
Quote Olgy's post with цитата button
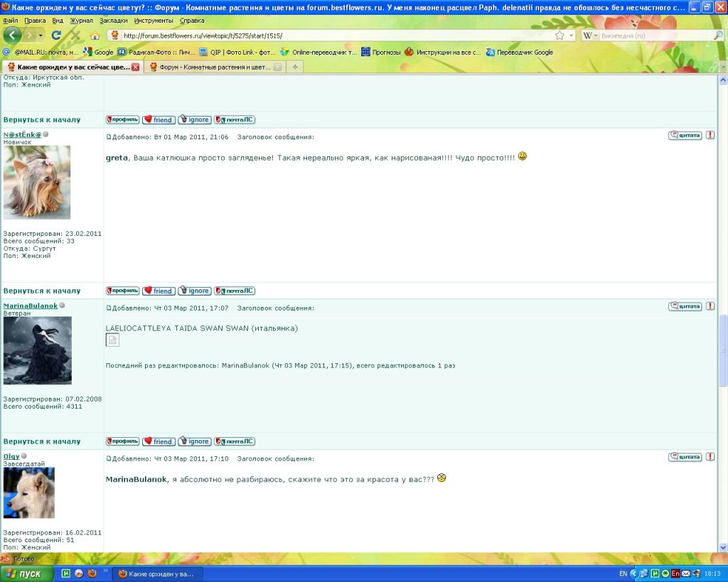point(685,457)
